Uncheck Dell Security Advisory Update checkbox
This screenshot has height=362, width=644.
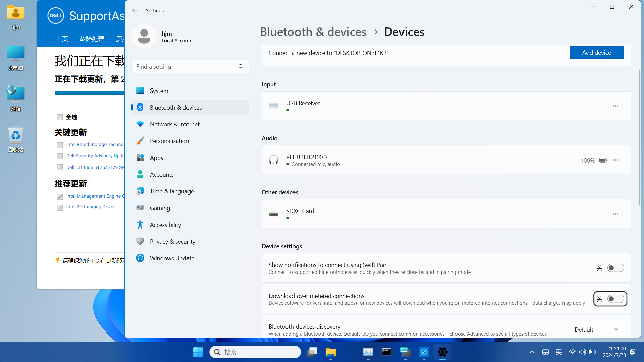(60, 156)
